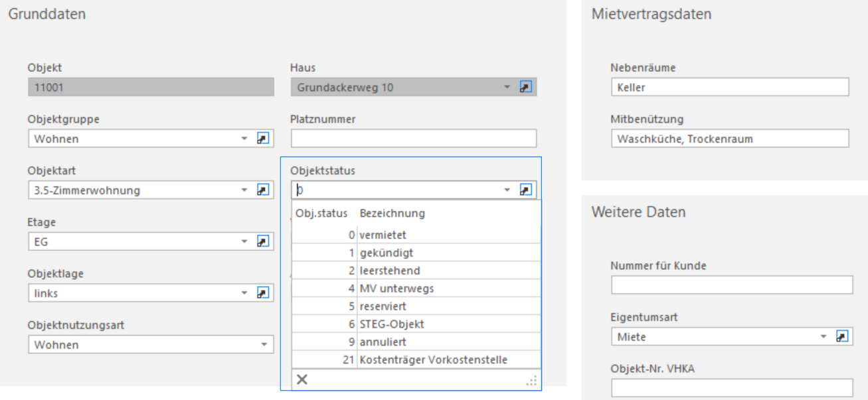Viewport: 868px width, 400px height.
Task: Expand the Objektgruppe dropdown arrow
Action: (x=244, y=139)
